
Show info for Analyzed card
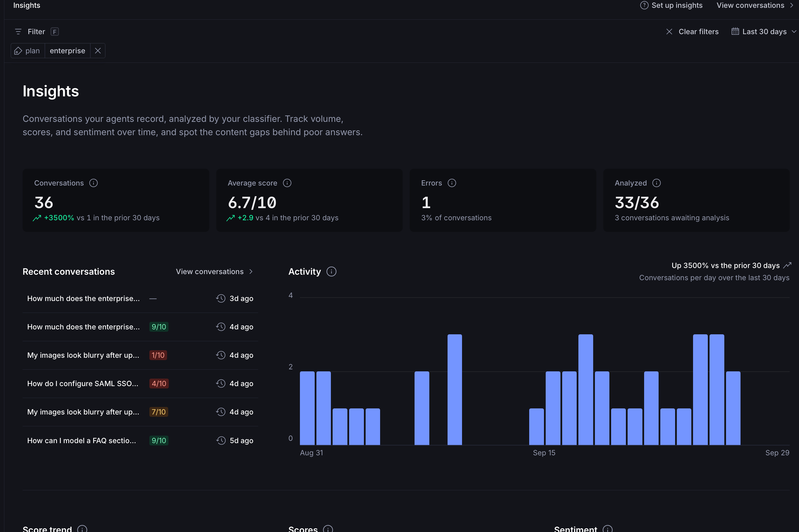[657, 183]
